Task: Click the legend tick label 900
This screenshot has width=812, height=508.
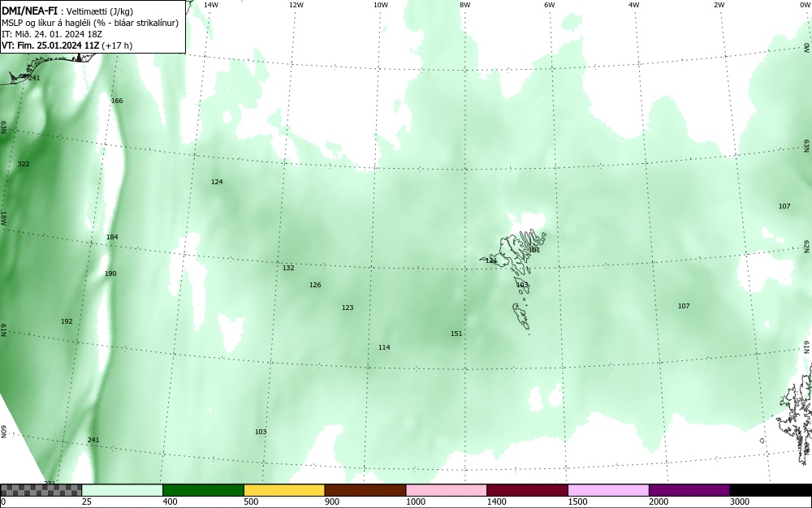Action: pyautogui.click(x=332, y=502)
